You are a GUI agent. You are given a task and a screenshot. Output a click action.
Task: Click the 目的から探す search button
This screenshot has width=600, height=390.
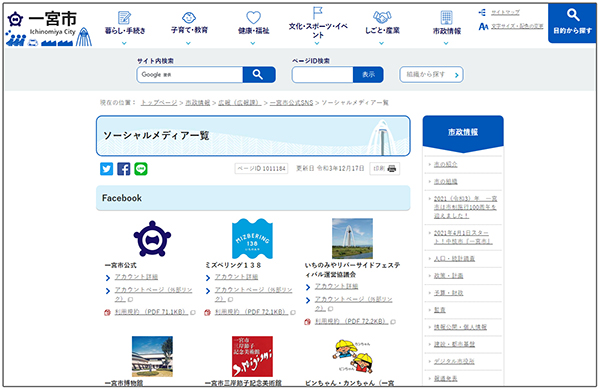pos(572,23)
